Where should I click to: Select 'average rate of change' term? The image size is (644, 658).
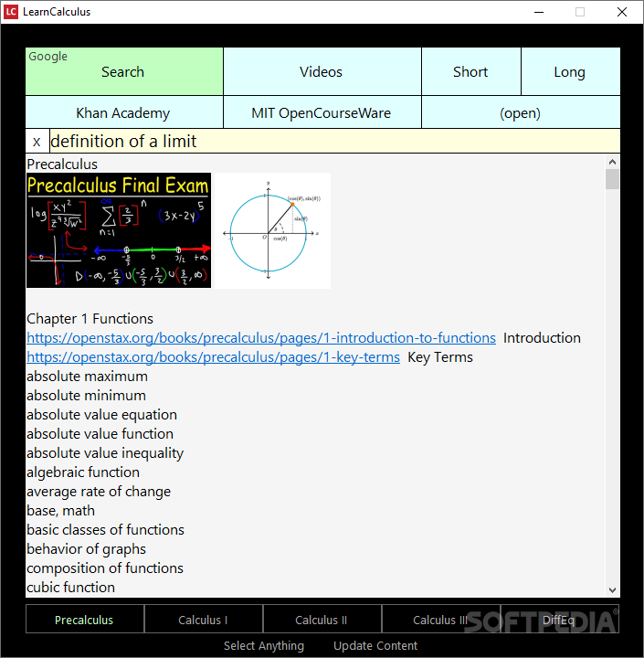pos(99,492)
